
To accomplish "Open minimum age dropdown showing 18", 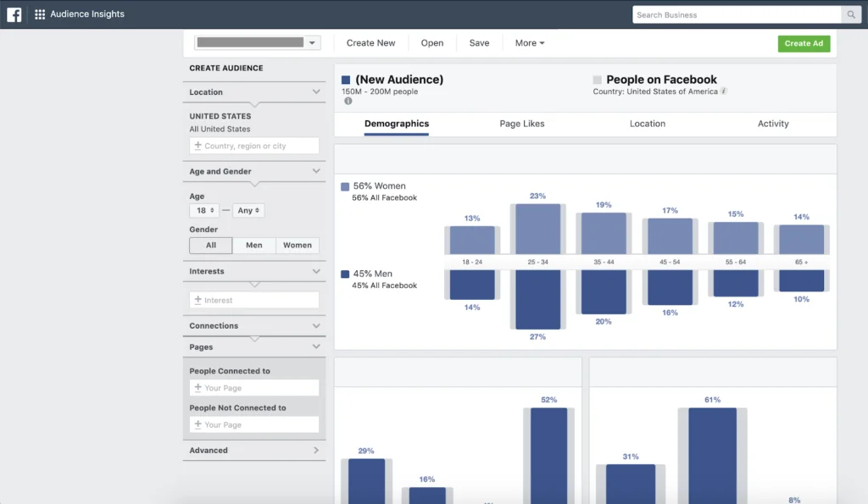I will click(204, 210).
